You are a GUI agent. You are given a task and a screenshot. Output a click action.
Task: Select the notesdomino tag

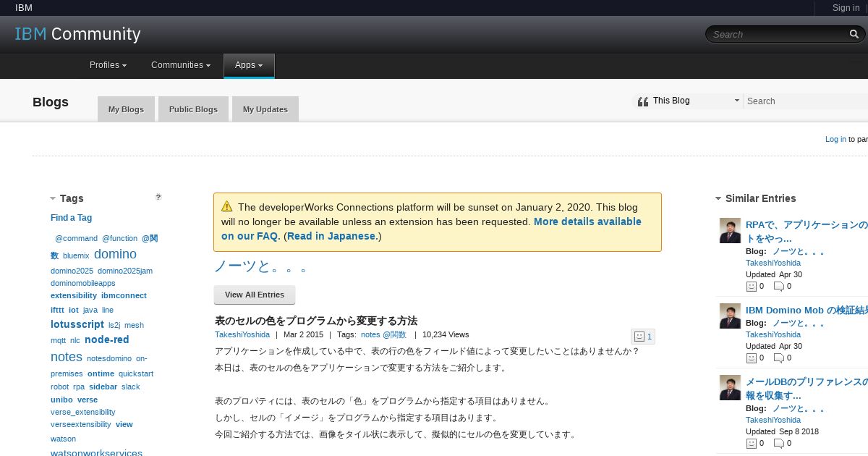(x=109, y=358)
